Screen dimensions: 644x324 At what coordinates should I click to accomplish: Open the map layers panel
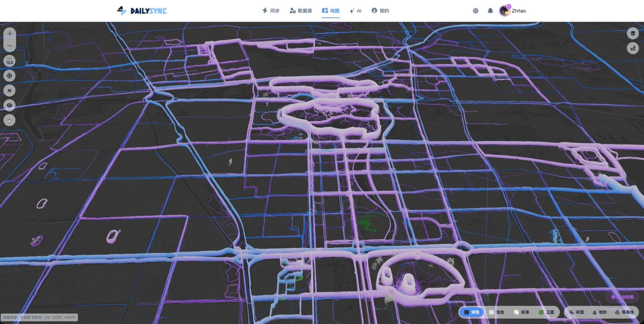pyautogui.click(x=633, y=33)
